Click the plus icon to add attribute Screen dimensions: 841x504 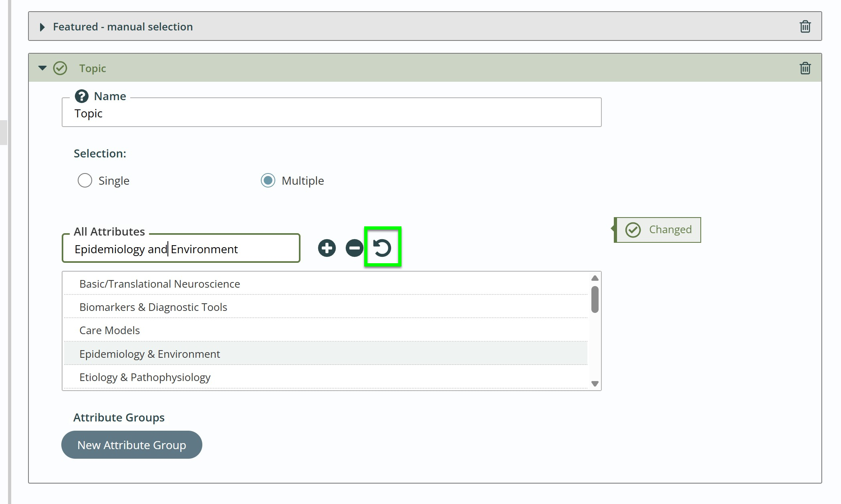pos(327,248)
